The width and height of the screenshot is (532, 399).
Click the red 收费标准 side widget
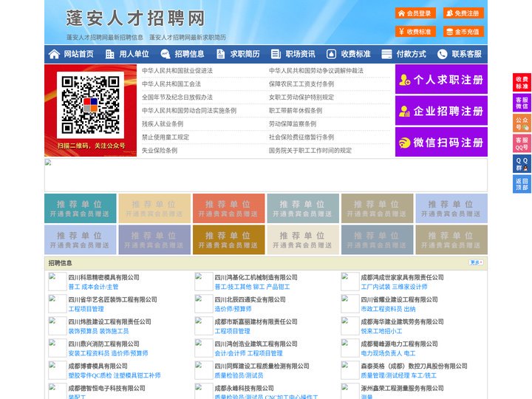522,83
